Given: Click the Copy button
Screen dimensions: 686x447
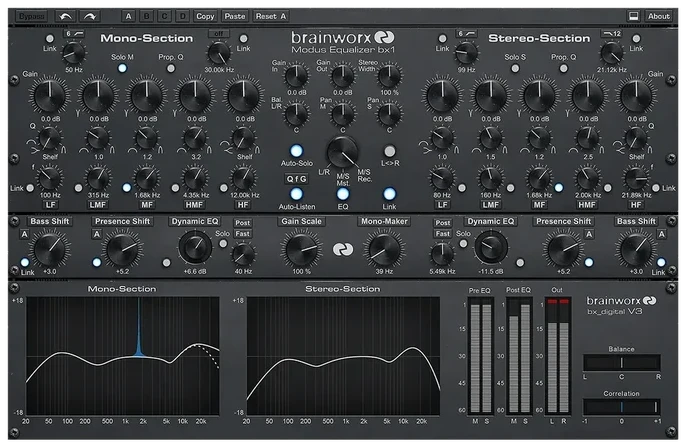Looking at the screenshot, I should [205, 17].
